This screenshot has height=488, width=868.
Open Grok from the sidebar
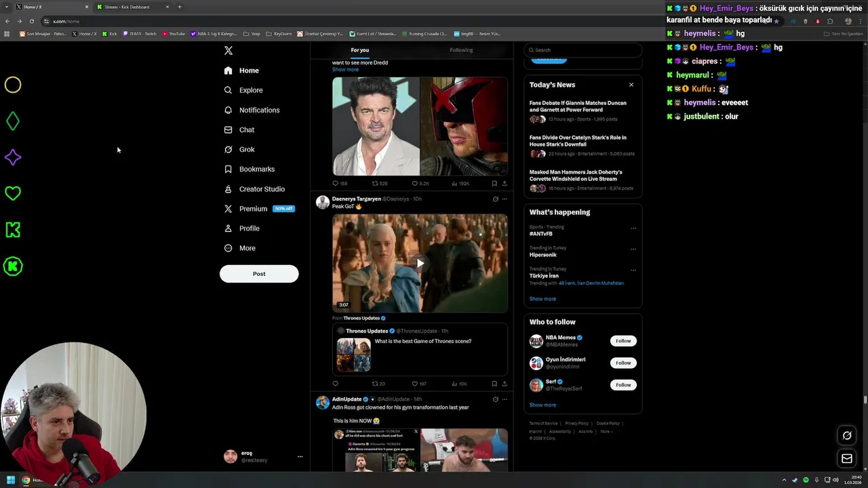tap(239, 149)
